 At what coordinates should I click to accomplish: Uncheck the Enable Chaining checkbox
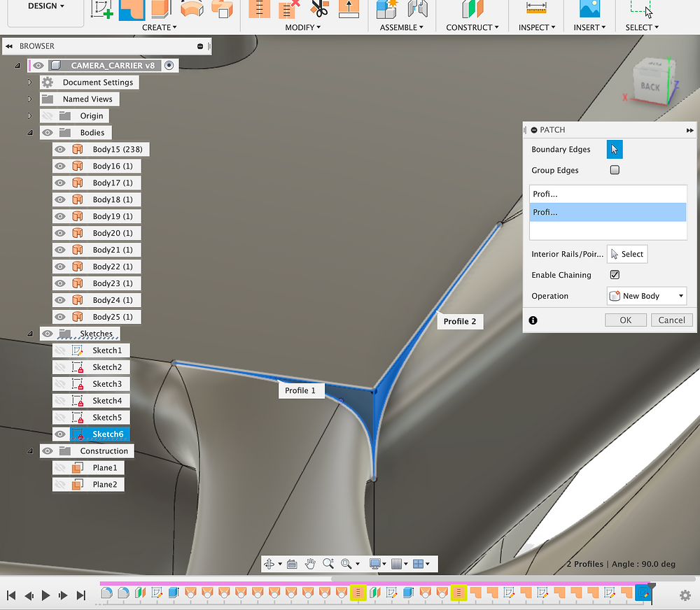point(615,275)
